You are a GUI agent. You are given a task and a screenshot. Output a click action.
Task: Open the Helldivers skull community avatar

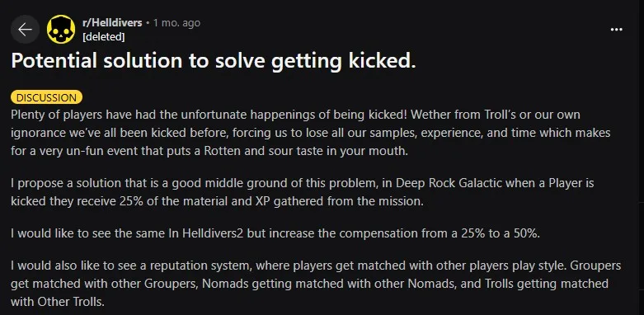(x=61, y=30)
